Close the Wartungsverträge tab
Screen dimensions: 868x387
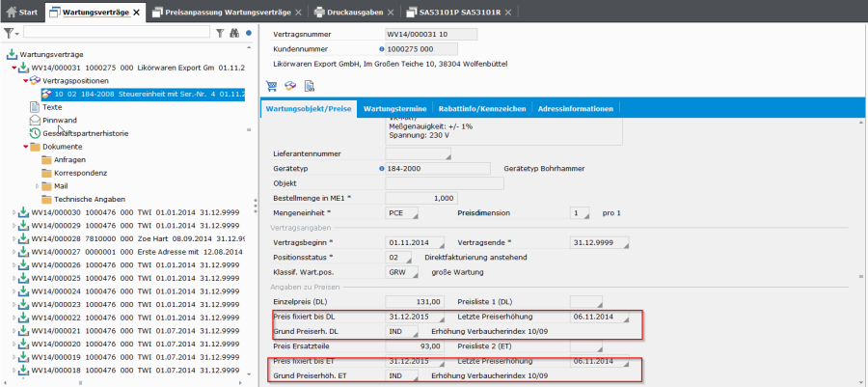point(136,12)
